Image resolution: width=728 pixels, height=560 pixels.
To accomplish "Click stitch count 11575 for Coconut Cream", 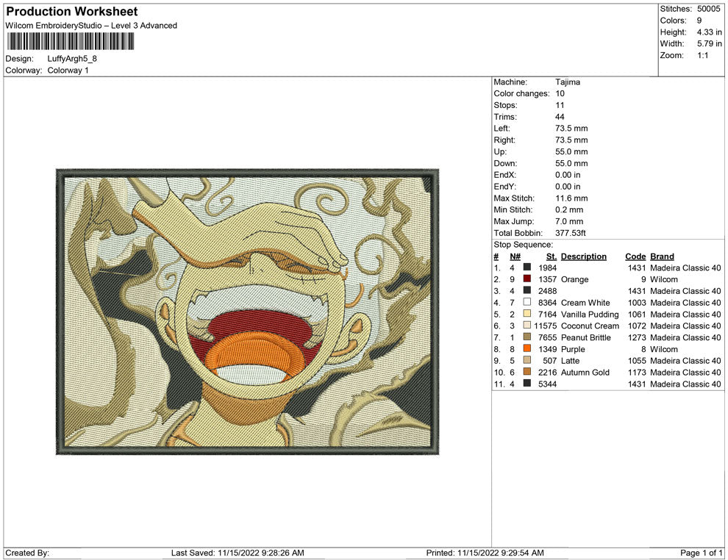I will (545, 326).
